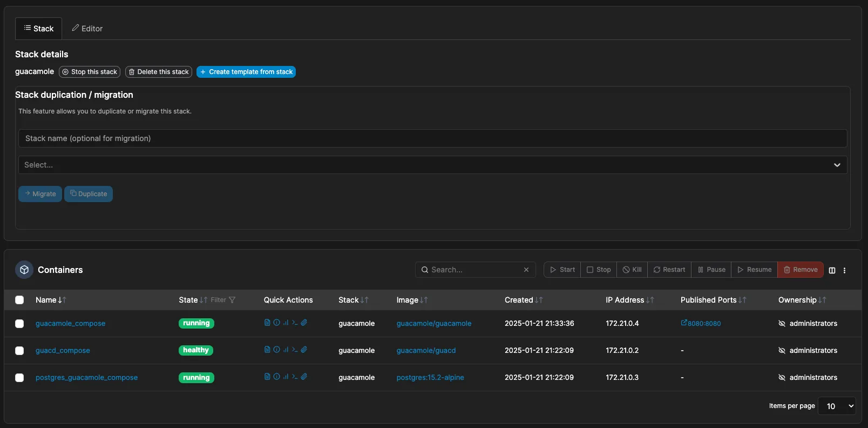Open the items per page dropdown
Image resolution: width=868 pixels, height=428 pixels.
click(x=837, y=406)
